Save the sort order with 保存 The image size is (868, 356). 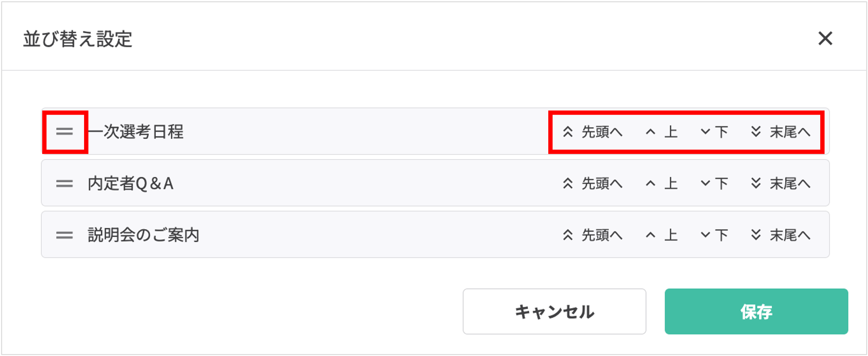(x=756, y=312)
